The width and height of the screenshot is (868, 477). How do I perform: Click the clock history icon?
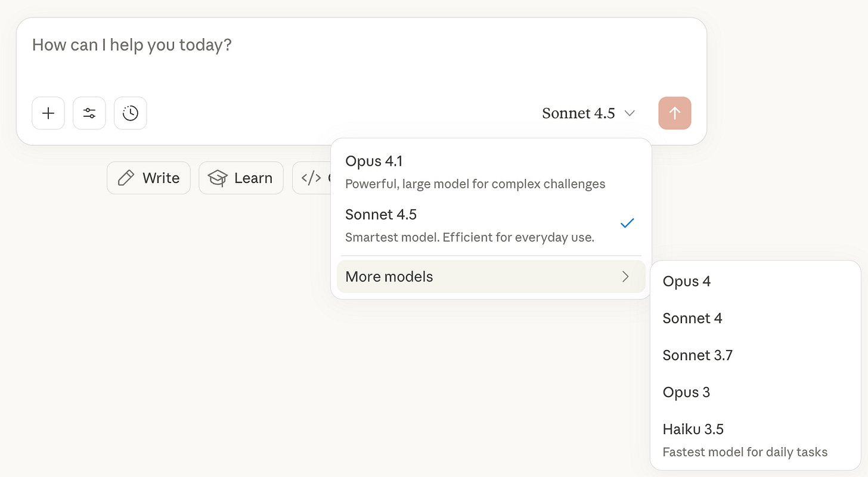[x=131, y=113]
